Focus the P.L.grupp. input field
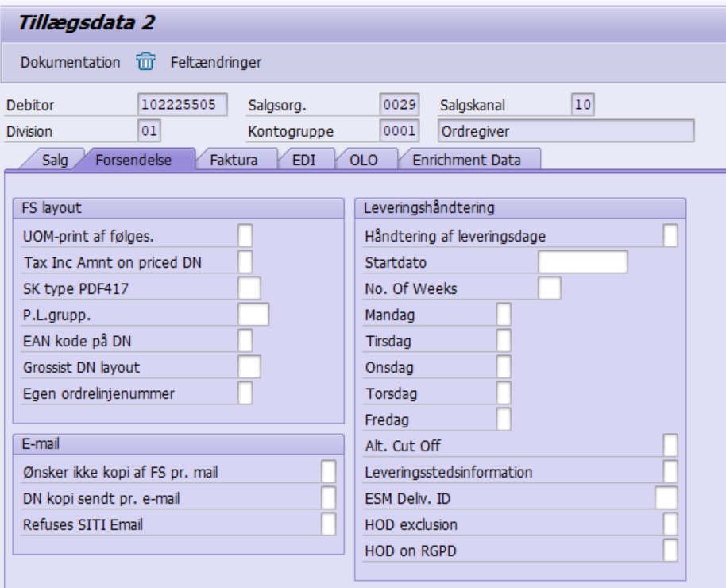 click(x=253, y=315)
